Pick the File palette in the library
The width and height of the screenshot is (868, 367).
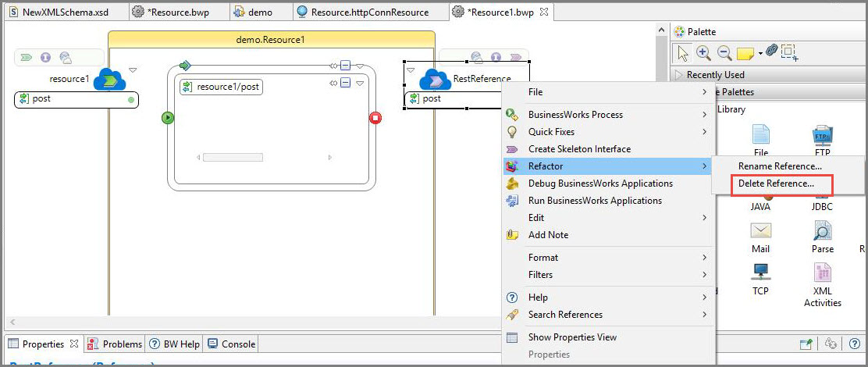[760, 140]
